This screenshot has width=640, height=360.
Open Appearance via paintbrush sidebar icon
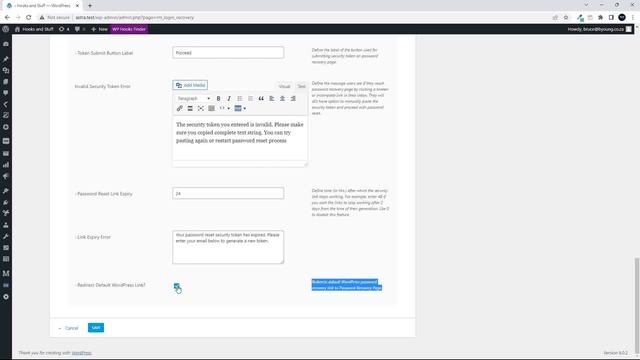6,191
